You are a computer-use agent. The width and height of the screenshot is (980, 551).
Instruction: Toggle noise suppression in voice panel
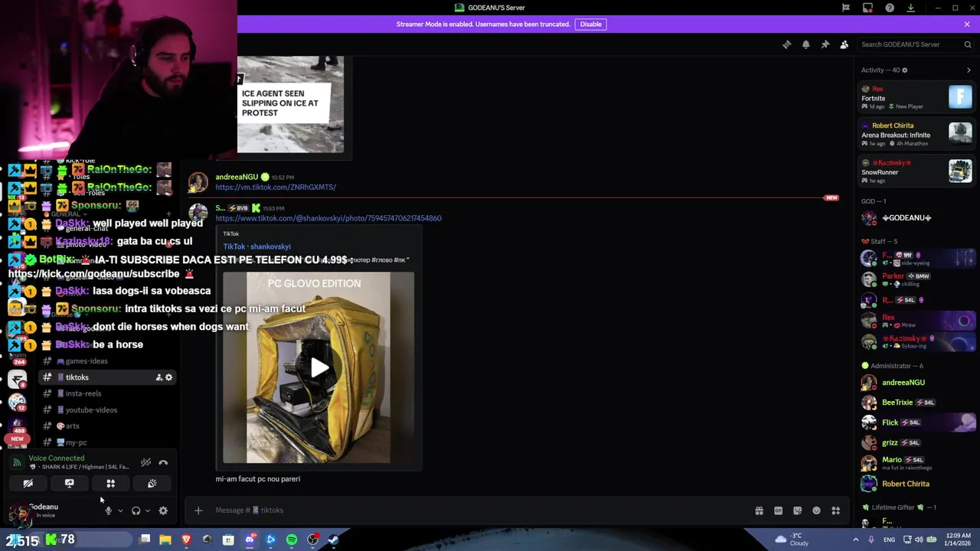pyautogui.click(x=145, y=462)
